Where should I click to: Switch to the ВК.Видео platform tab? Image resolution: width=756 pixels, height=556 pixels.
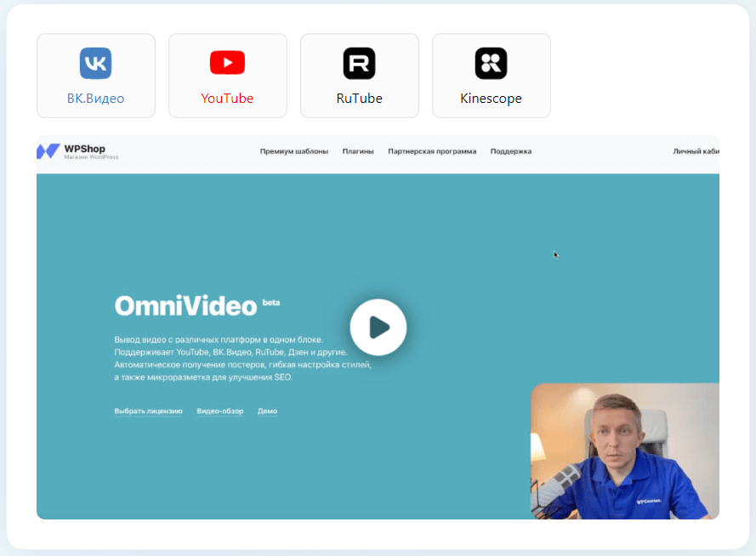(95, 75)
